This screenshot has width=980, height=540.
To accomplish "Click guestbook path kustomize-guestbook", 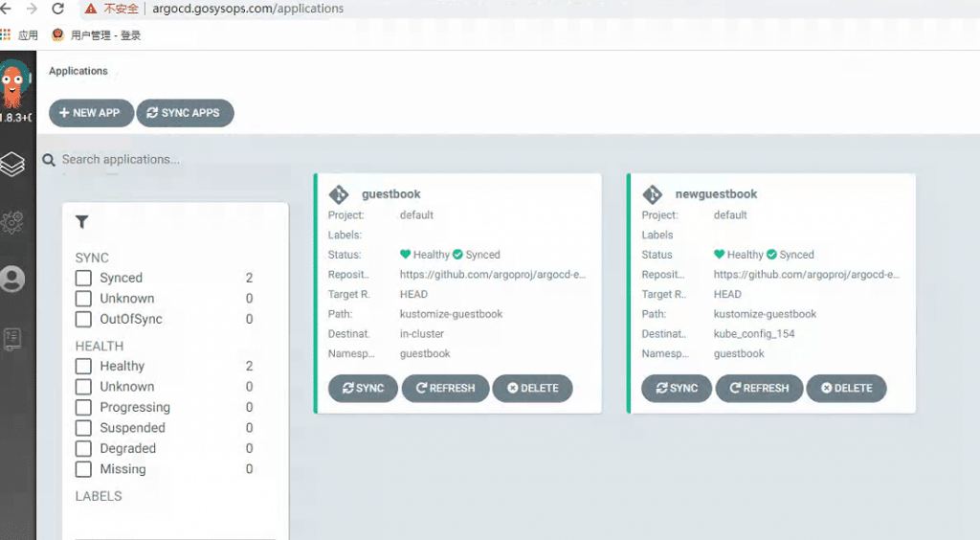I will pyautogui.click(x=452, y=314).
